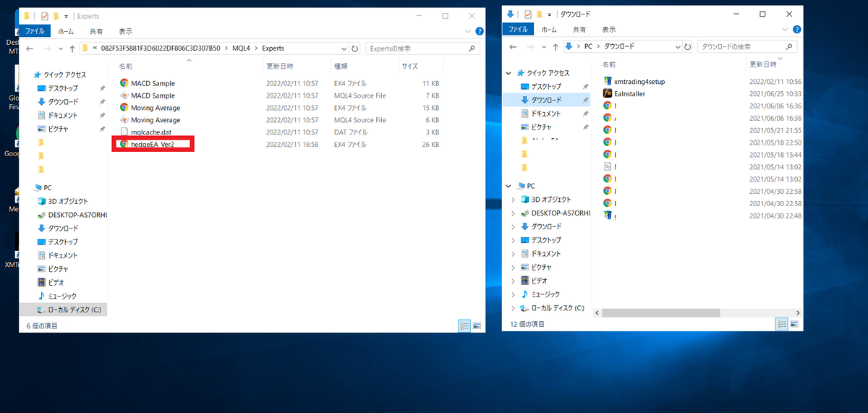
Task: Sort by 名前 column in Experts window
Action: pos(126,66)
